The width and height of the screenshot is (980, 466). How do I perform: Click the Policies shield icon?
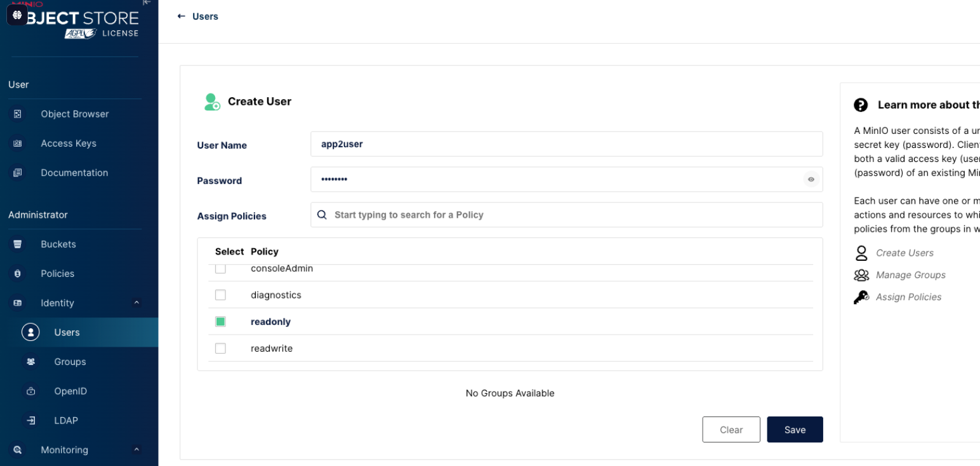[18, 274]
